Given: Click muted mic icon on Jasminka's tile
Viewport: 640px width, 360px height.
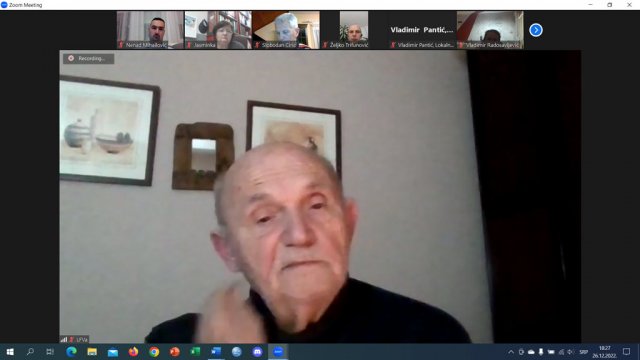Looking at the screenshot, I should [189, 45].
